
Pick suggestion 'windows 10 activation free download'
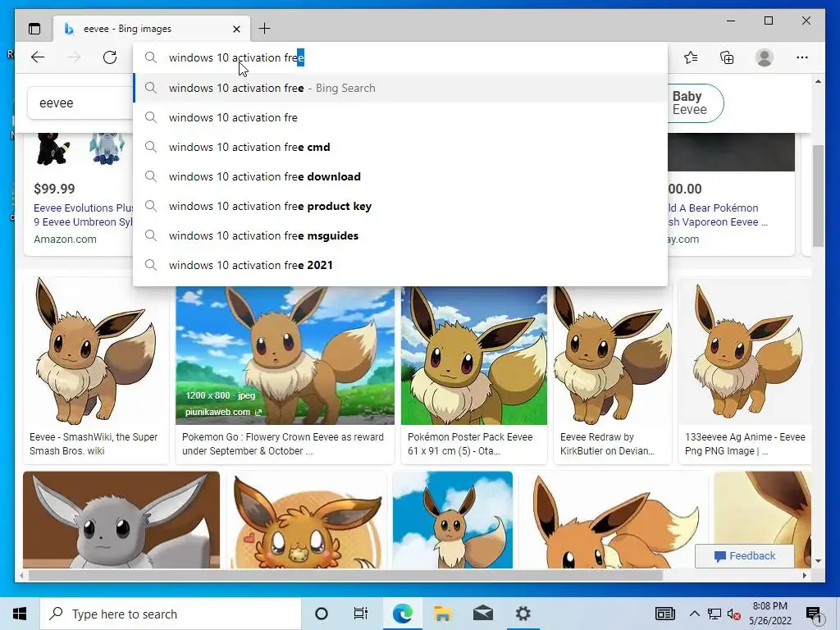400,176
